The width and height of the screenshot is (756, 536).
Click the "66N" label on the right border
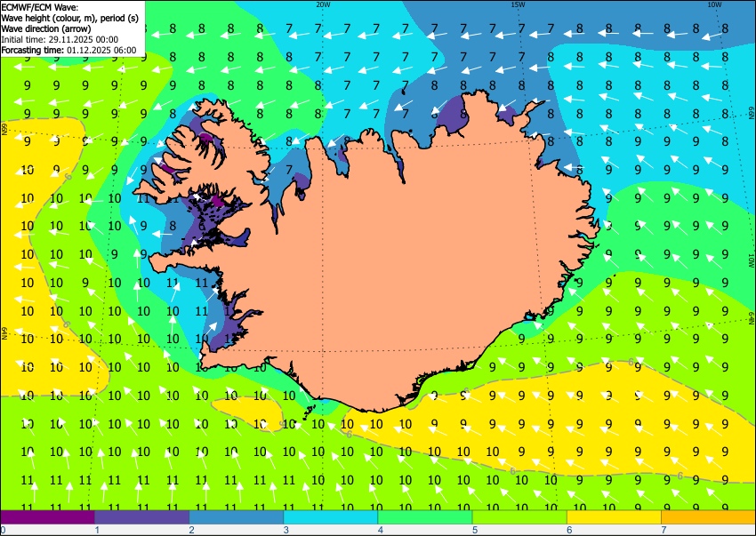click(x=752, y=113)
